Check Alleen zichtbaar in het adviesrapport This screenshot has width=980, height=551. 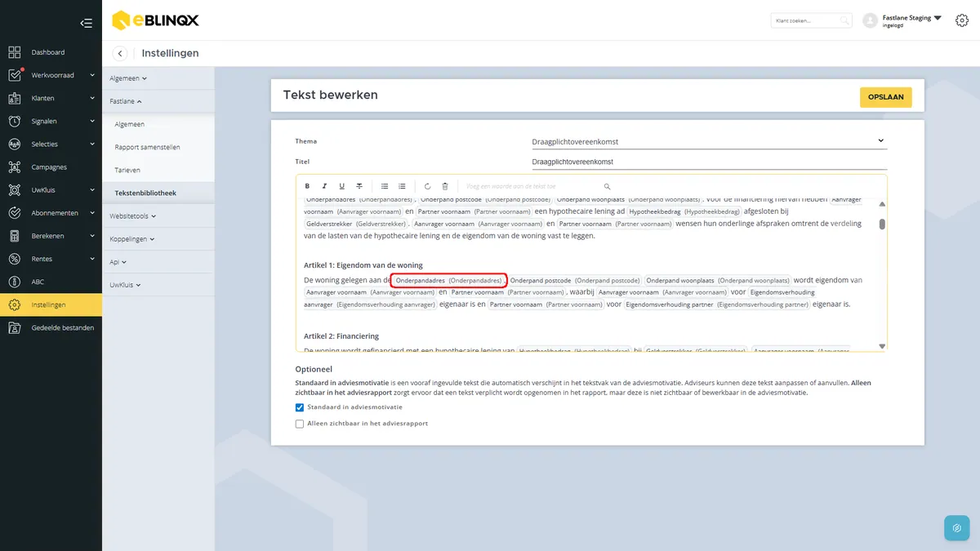tap(300, 424)
